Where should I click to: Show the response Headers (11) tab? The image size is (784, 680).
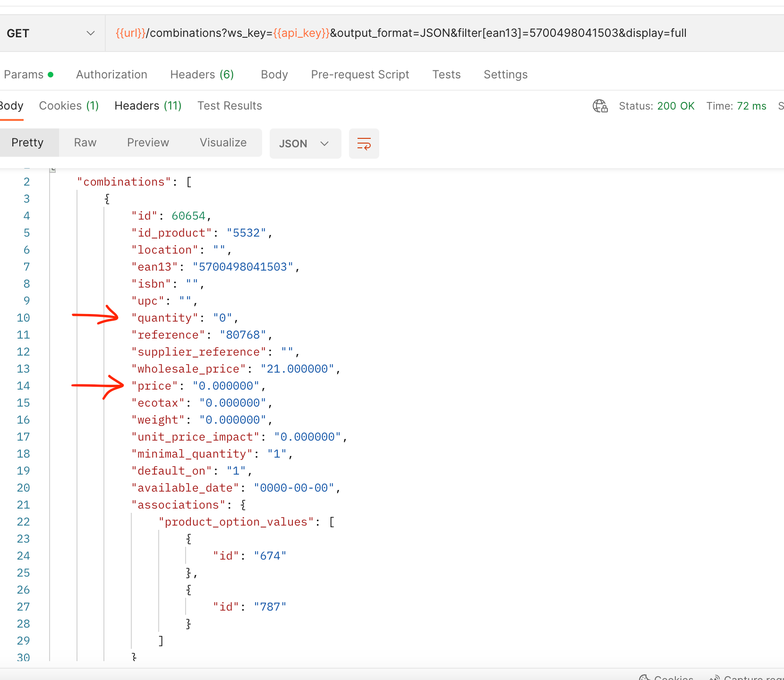[148, 106]
